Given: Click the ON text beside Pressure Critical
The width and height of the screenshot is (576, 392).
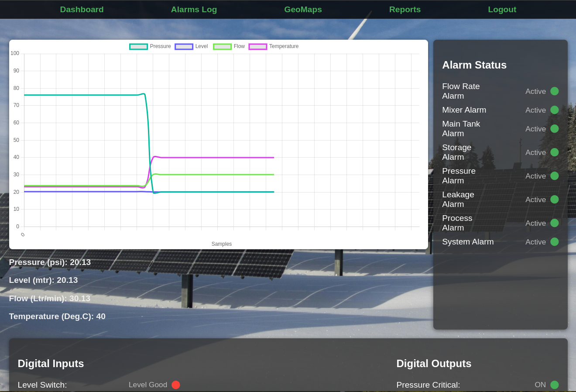Looking at the screenshot, I should [x=540, y=385].
